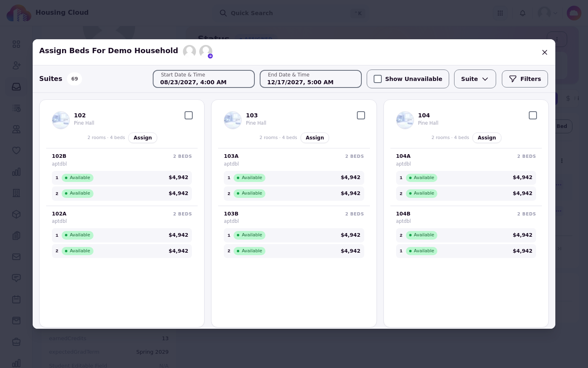588x368 pixels.
Task: Open cube package icon in sidebar
Action: tap(16, 214)
